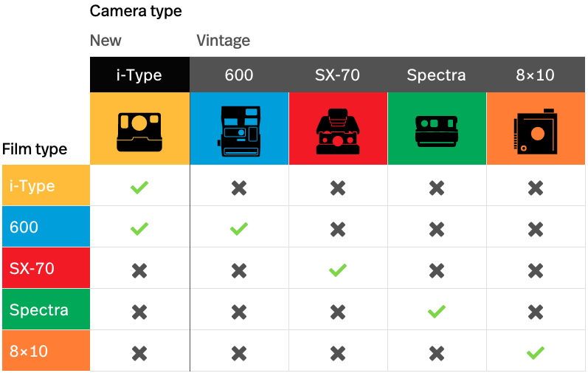Click checkmark for SX-70 film in SX-70 camera
The image size is (588, 373).
point(337,270)
